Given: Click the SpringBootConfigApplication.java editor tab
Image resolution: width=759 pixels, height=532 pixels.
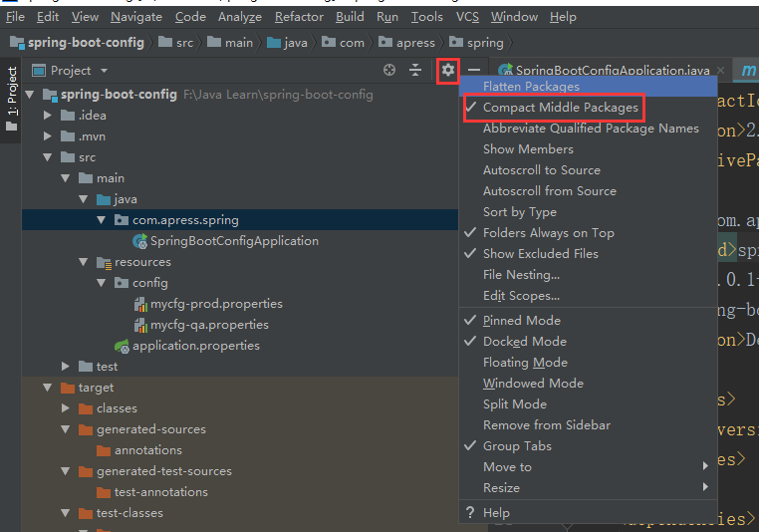Looking at the screenshot, I should click(612, 71).
